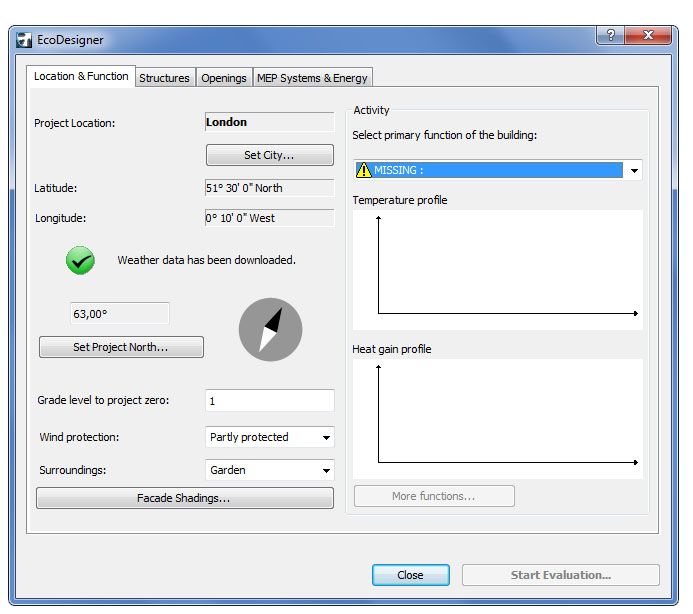This screenshot has width=693, height=614.
Task: Click 'Weather data has been downloaded.' text
Action: point(206,260)
